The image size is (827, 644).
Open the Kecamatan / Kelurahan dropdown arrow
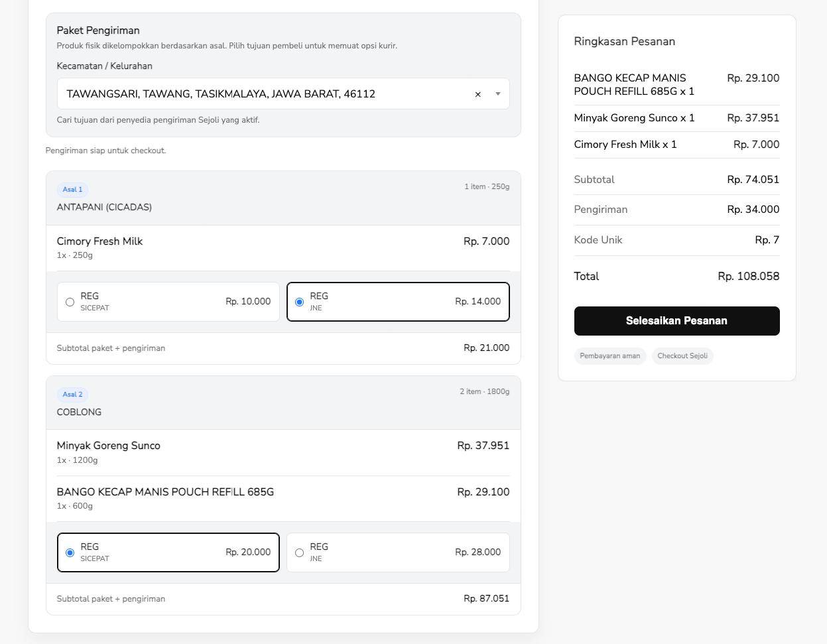click(498, 94)
